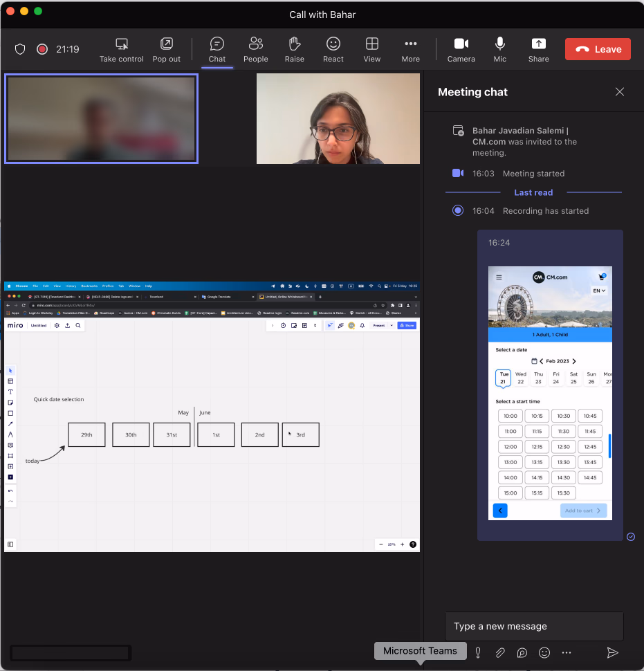Pop out the shared content
The image size is (644, 671).
coord(167,50)
